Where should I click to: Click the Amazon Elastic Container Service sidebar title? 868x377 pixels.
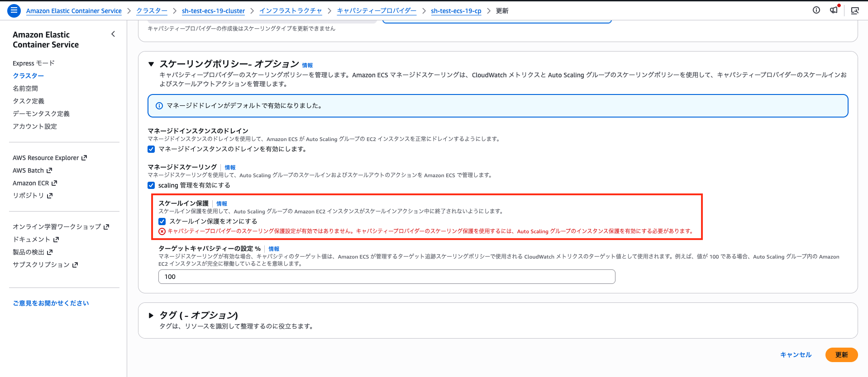[46, 40]
